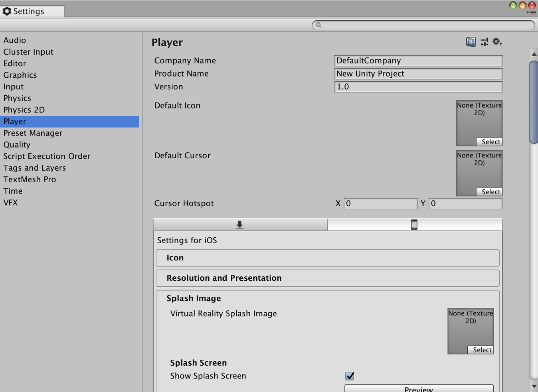Click the Default Cursor texture slot

pyautogui.click(x=479, y=173)
